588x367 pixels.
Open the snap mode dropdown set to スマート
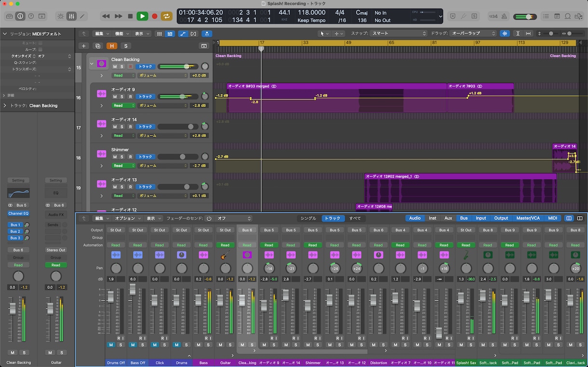click(x=398, y=33)
